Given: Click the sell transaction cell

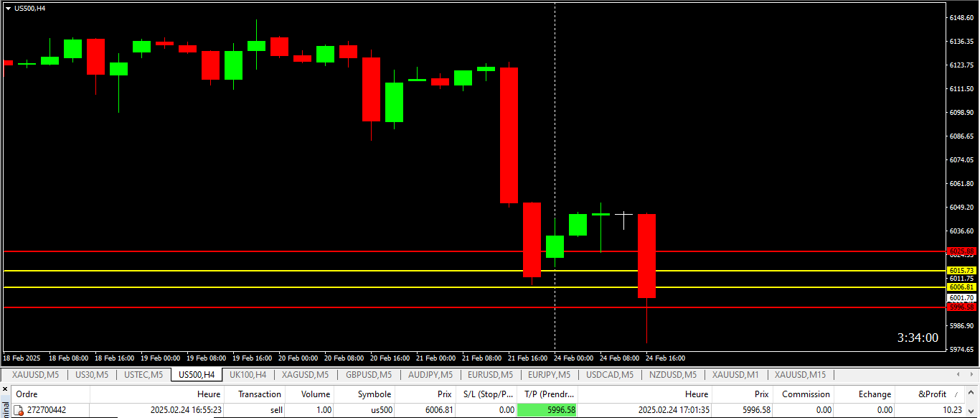Looking at the screenshot, I should point(276,410).
